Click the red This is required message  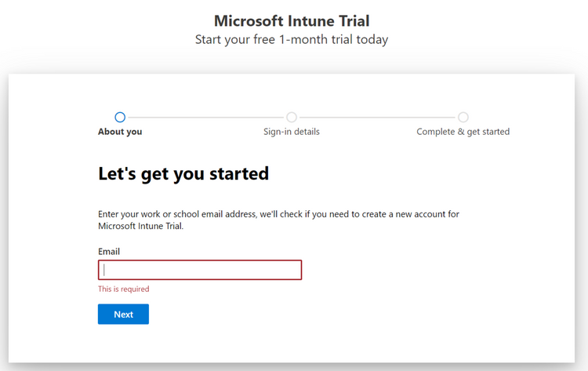pyautogui.click(x=124, y=289)
